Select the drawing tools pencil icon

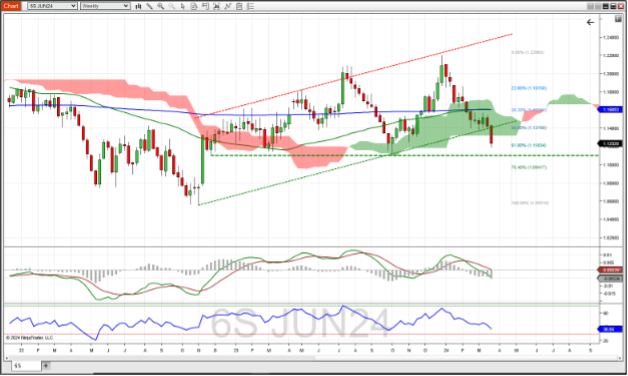[x=149, y=6]
